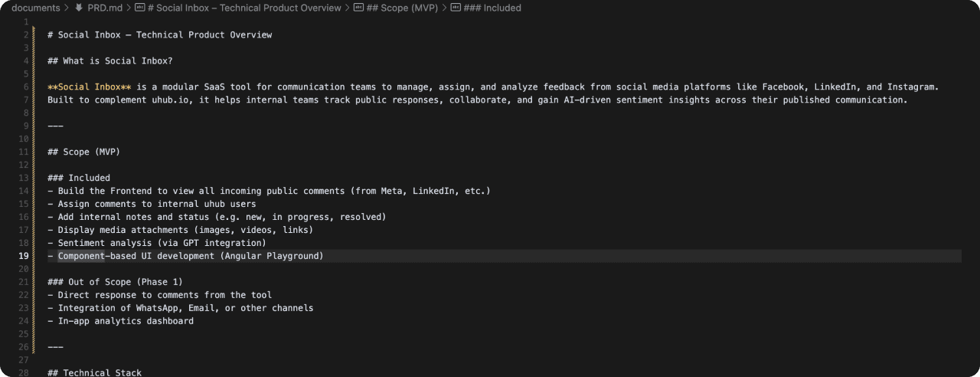Click the '### Out of Scope (Phase 1)' heading
This screenshot has width=980, height=377.
115,282
